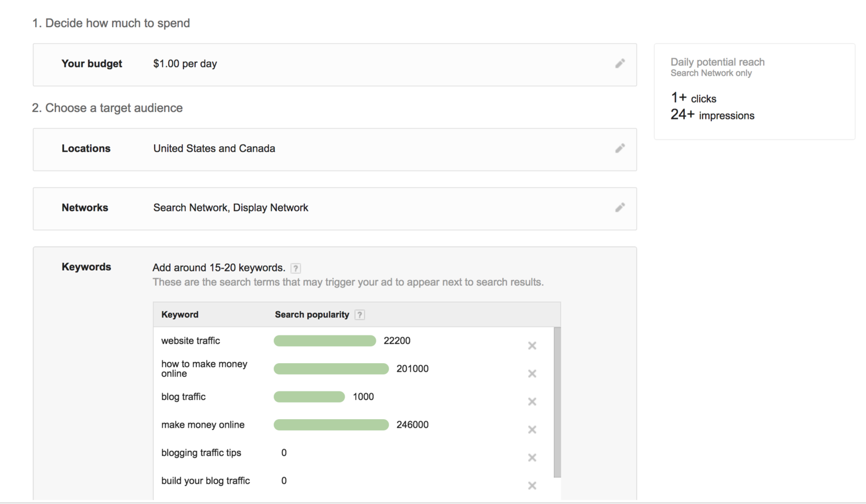Click the 'Your budget' label
The image size is (866, 504).
coord(92,64)
